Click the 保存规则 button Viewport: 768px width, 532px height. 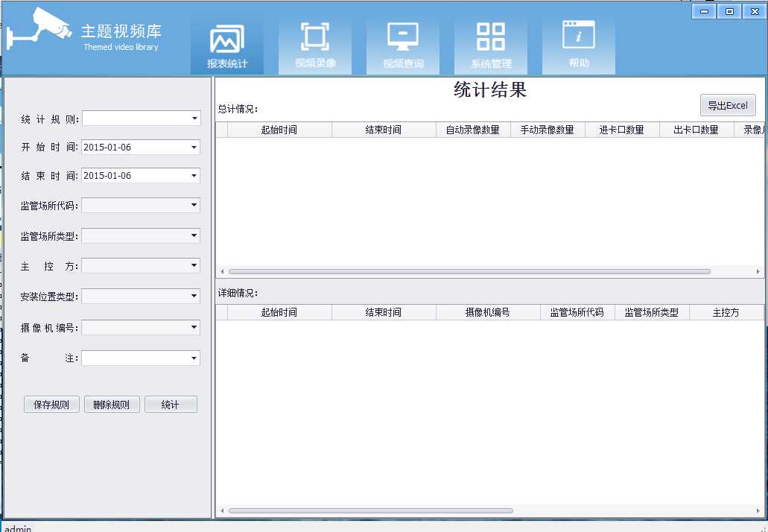pyautogui.click(x=51, y=404)
